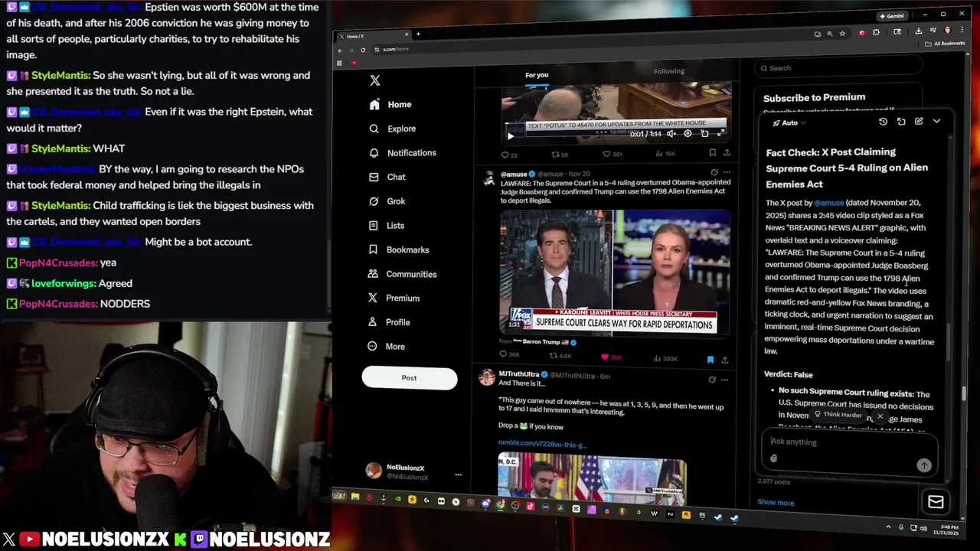This screenshot has width=980, height=551.
Task: Open NoElusionzX account menu
Action: click(x=415, y=472)
